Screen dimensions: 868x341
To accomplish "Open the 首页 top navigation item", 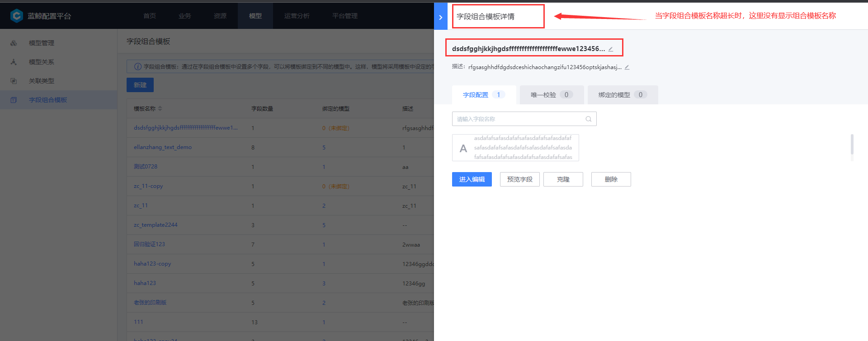I will tap(150, 16).
